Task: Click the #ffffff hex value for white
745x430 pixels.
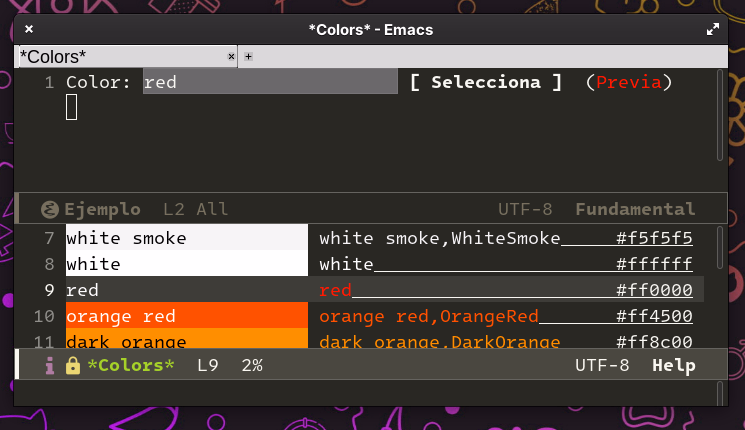Action: (654, 264)
